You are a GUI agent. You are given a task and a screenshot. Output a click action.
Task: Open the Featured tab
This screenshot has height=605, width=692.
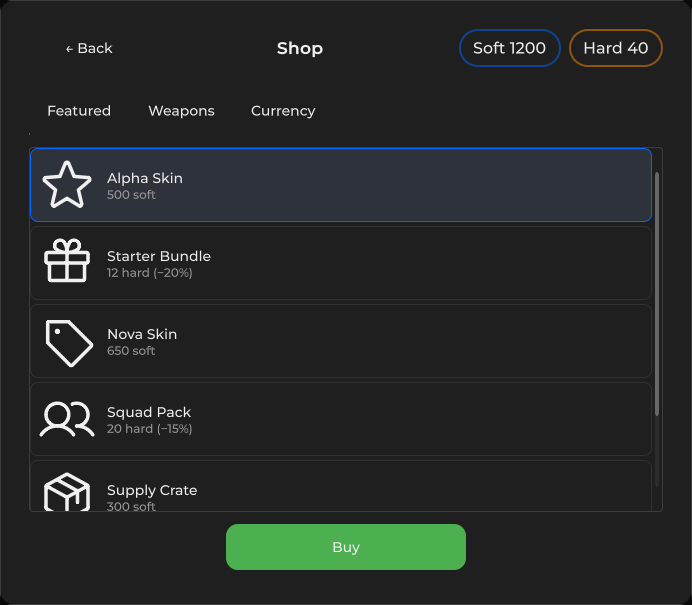point(79,111)
